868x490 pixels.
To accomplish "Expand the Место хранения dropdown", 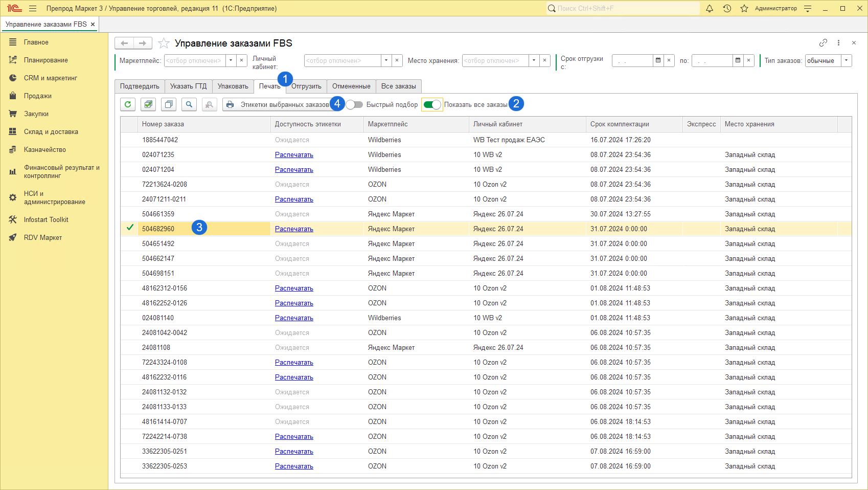I will point(534,61).
